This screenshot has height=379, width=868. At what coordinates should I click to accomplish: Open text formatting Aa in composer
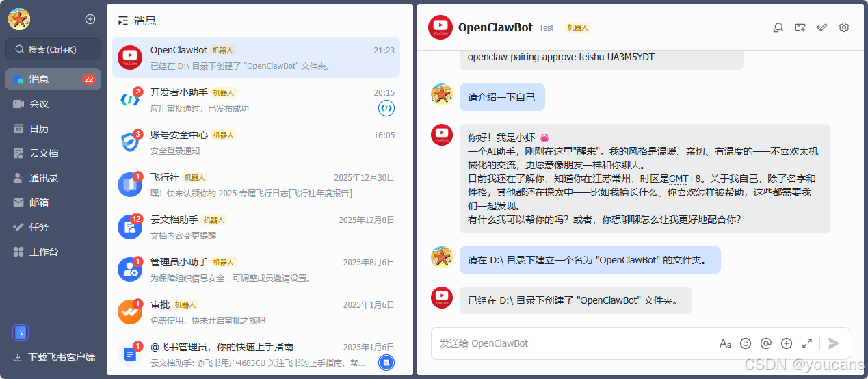[725, 343]
